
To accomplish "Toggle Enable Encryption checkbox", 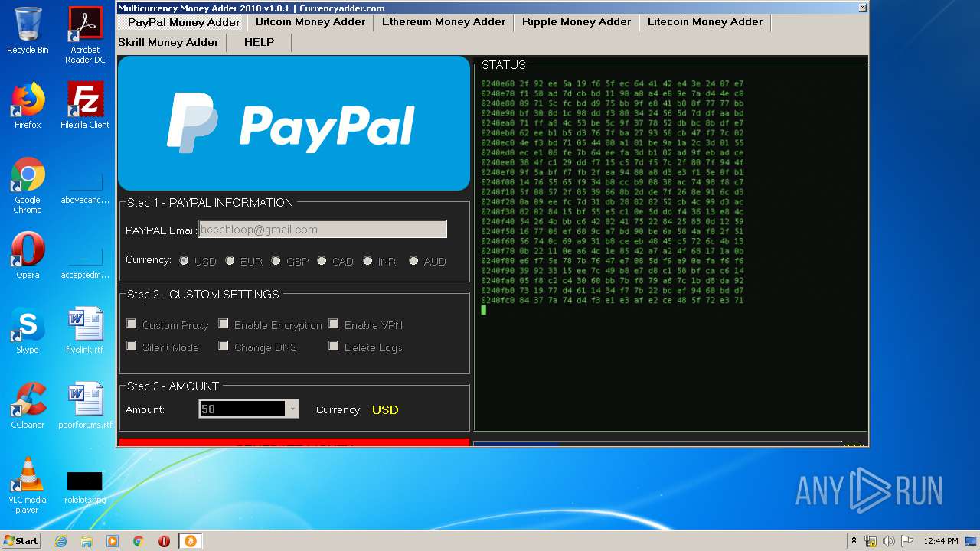I will click(224, 324).
